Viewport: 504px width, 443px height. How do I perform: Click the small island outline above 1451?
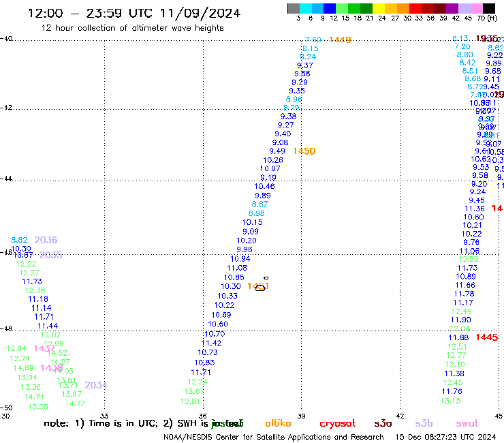point(266,278)
